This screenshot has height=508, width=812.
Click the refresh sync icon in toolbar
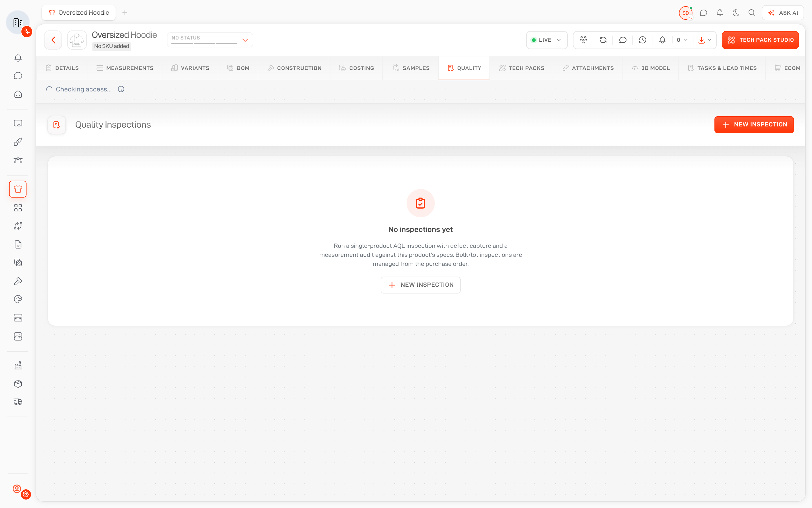point(603,40)
